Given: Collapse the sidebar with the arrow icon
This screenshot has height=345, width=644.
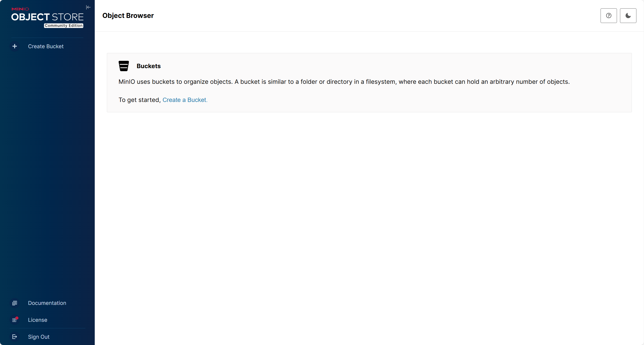Looking at the screenshot, I should tap(88, 7).
